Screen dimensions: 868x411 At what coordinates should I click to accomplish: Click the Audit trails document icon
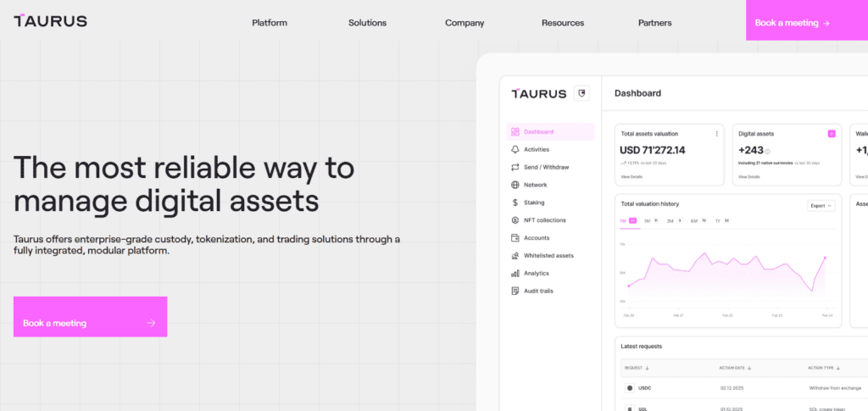pos(515,291)
